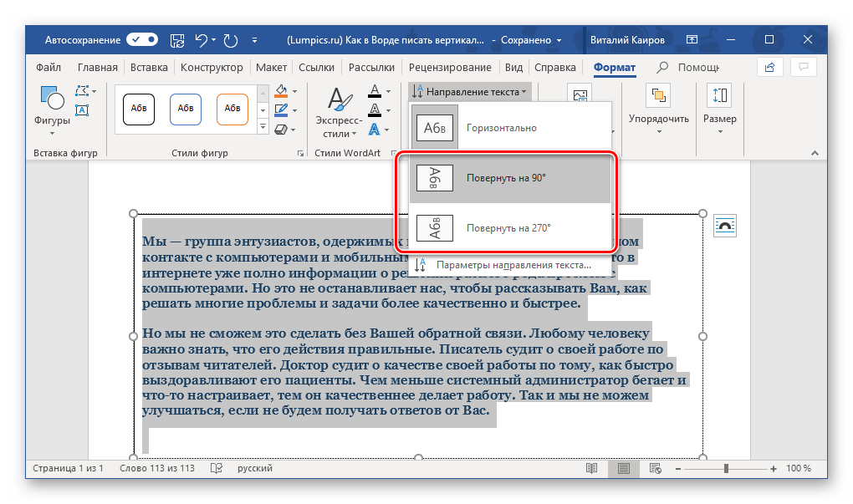Screen dimensions: 853x504
Task: Open the Shape Fill dropdown arrow
Action: [x=295, y=91]
